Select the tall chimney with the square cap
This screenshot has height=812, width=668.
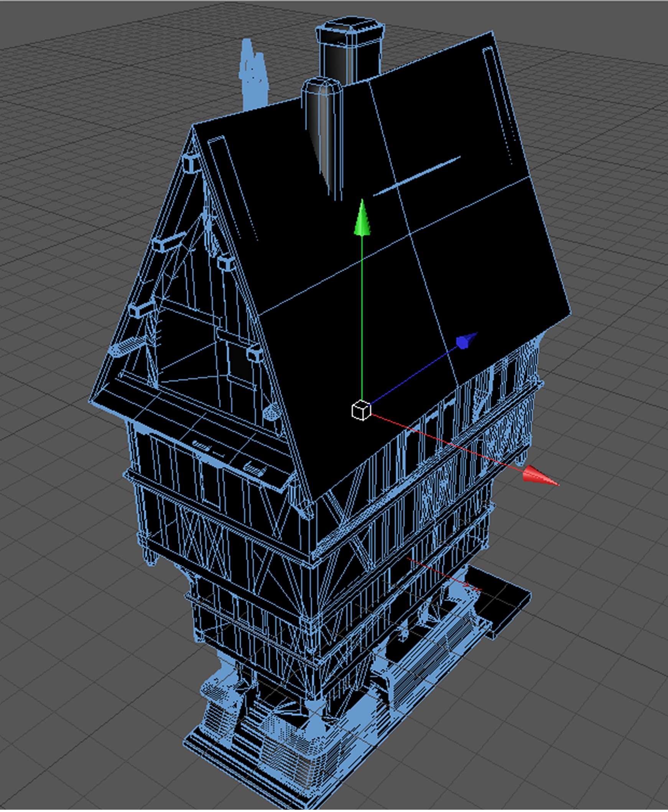(350, 50)
